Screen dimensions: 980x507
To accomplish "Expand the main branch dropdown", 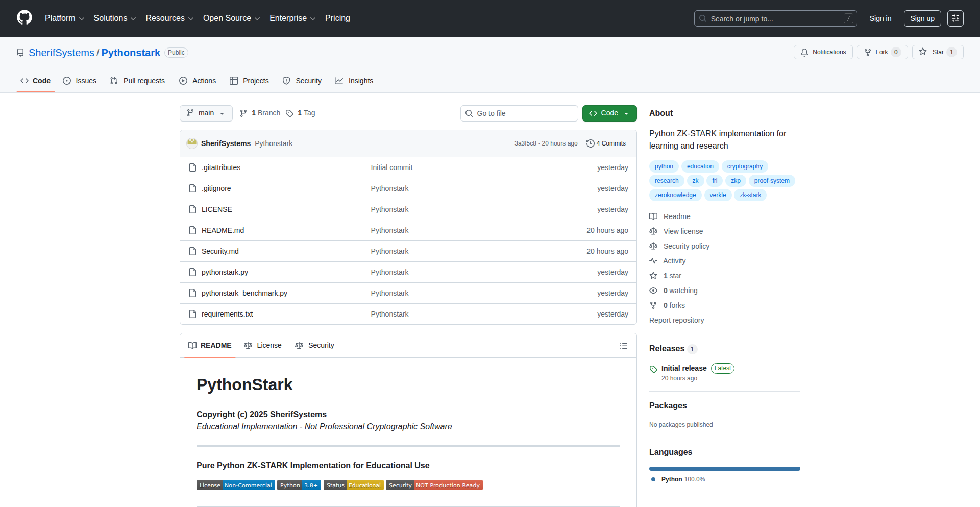I will (x=206, y=113).
